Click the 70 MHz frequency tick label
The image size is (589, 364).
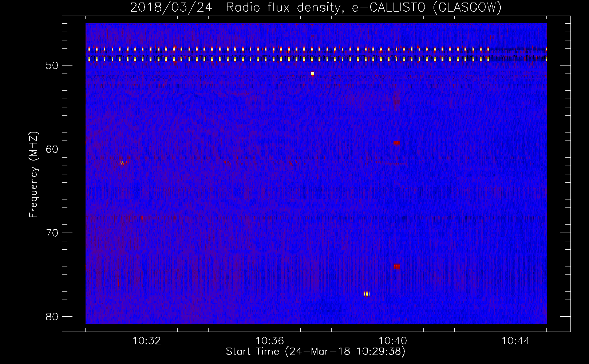(52, 233)
